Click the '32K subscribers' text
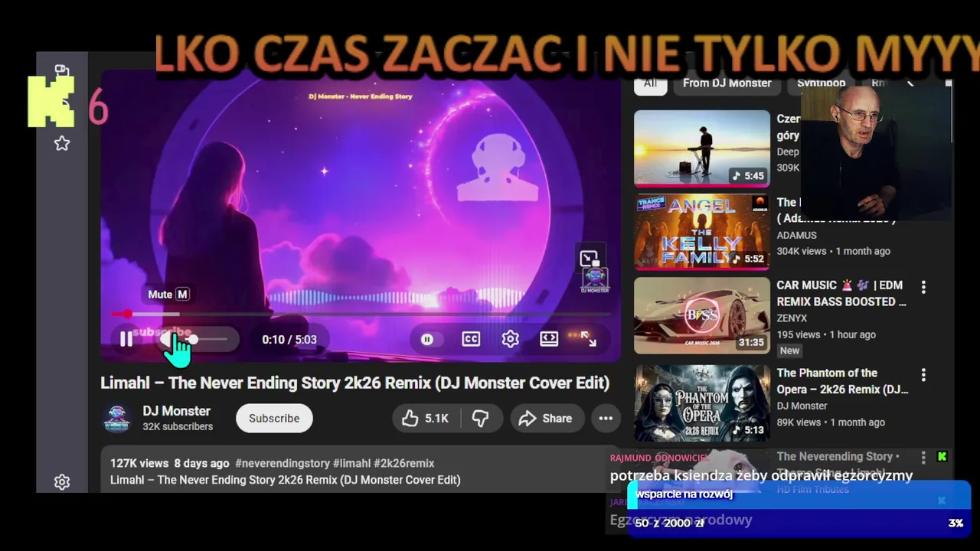 point(178,426)
